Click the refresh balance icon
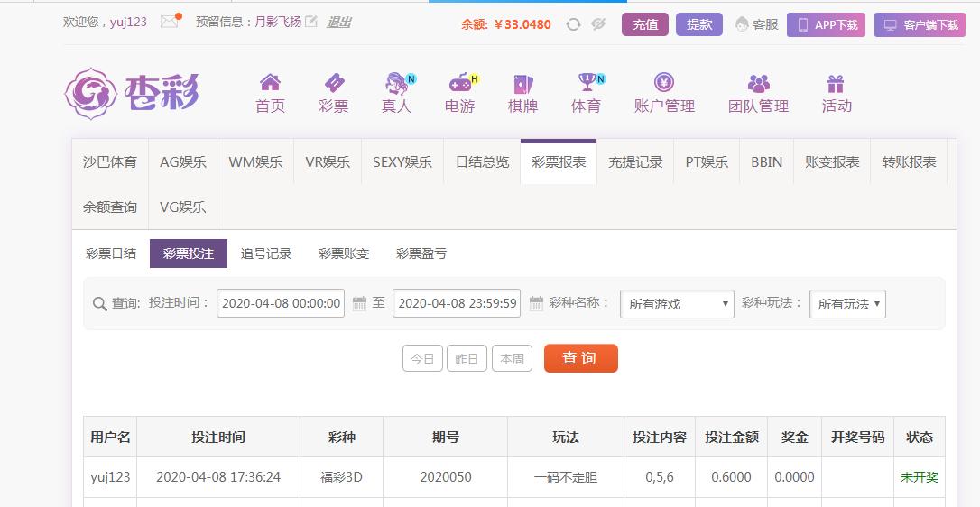Viewport: 980px width, 507px height. click(x=573, y=24)
